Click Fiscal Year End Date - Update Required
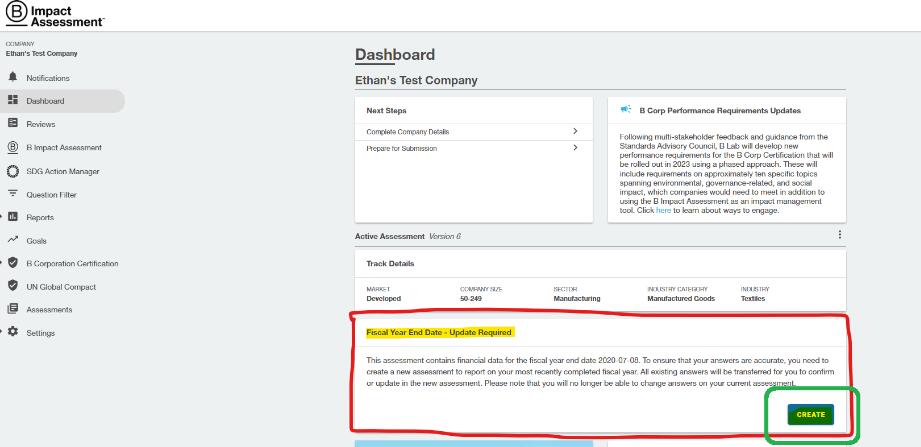The height and width of the screenshot is (447, 921). [x=440, y=332]
